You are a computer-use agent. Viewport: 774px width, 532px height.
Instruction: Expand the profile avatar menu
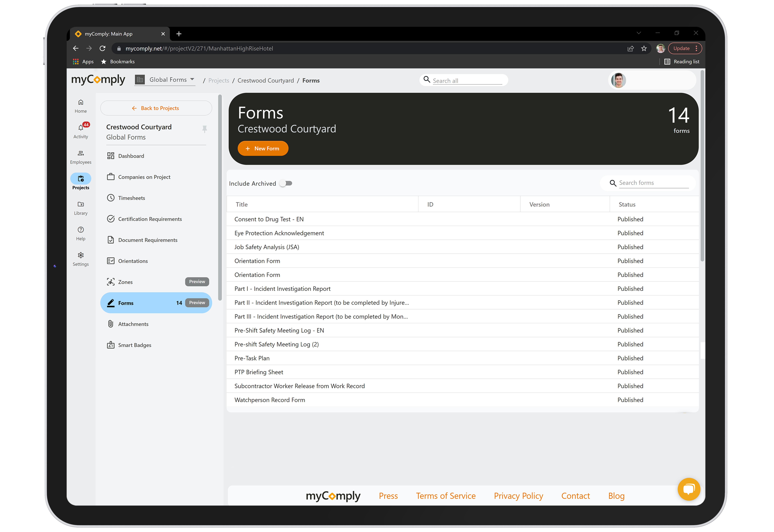pyautogui.click(x=618, y=80)
